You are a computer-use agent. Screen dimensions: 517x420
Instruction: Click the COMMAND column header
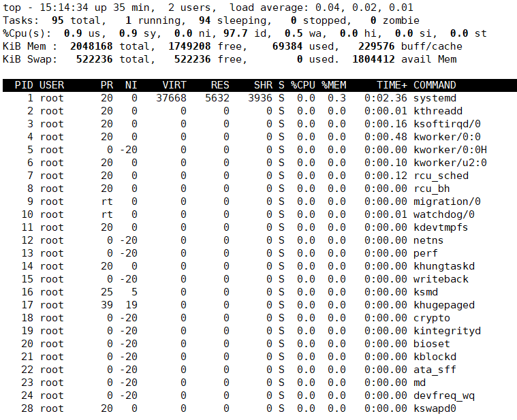click(435, 85)
